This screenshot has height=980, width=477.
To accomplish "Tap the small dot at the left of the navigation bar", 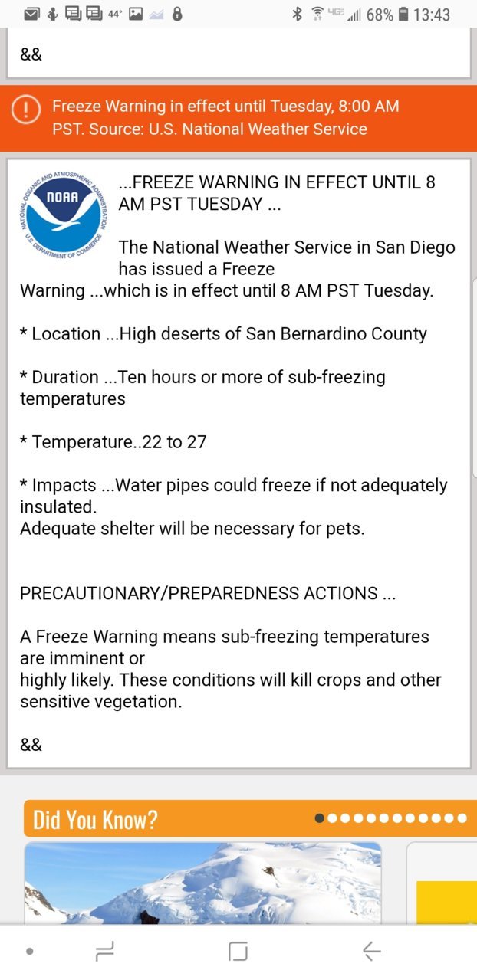I will [x=29, y=952].
